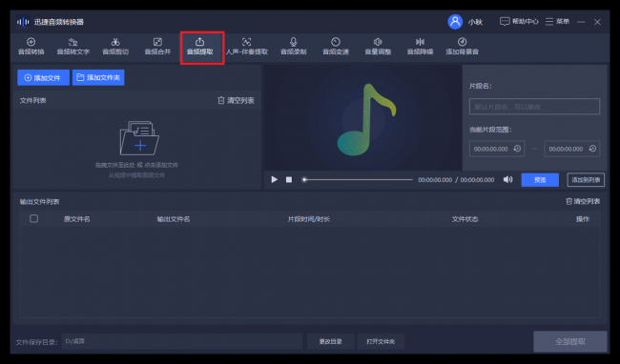This screenshot has height=364, width=620.
Task: Click the 文件状态 column header
Action: (x=465, y=219)
